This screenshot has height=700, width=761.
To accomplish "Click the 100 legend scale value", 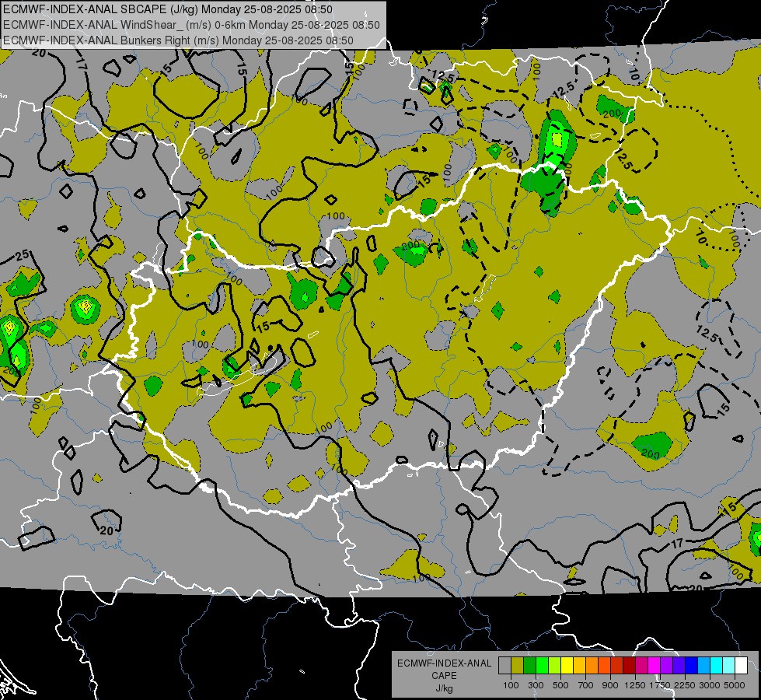I will pos(511,685).
